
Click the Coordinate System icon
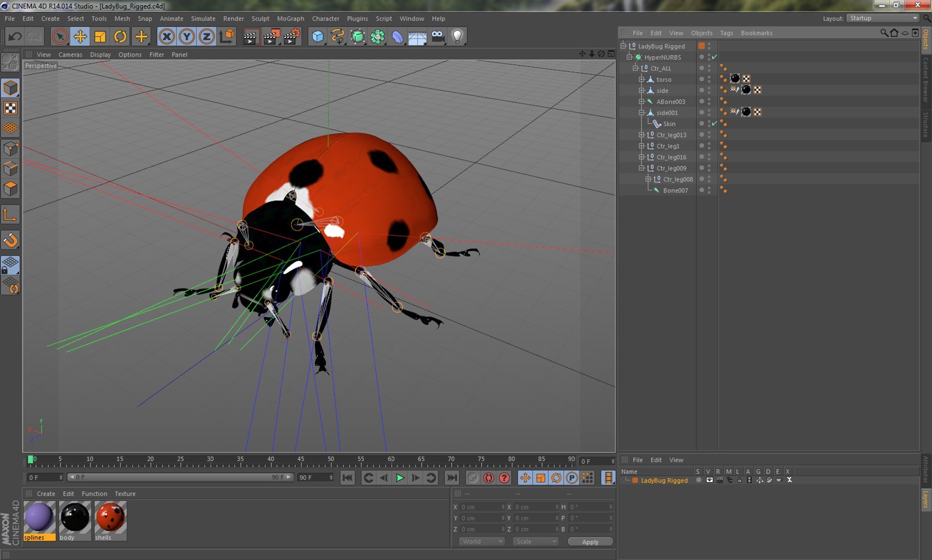pyautogui.click(x=227, y=36)
